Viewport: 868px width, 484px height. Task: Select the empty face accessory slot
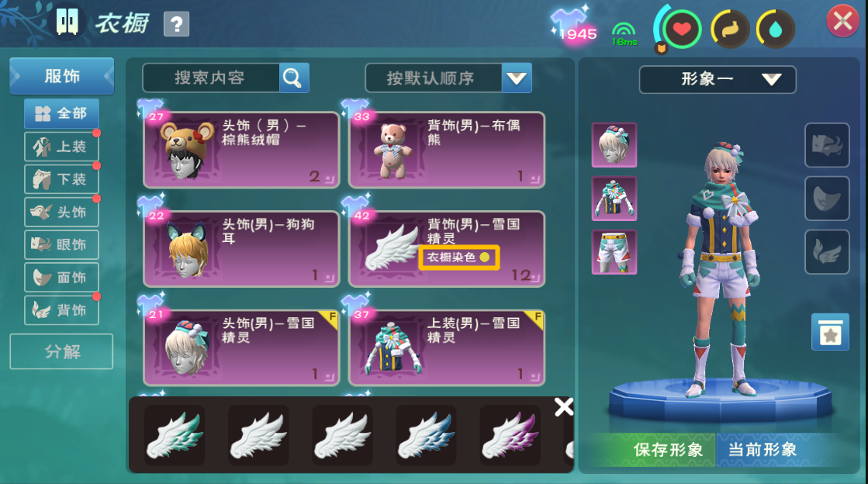click(x=827, y=199)
